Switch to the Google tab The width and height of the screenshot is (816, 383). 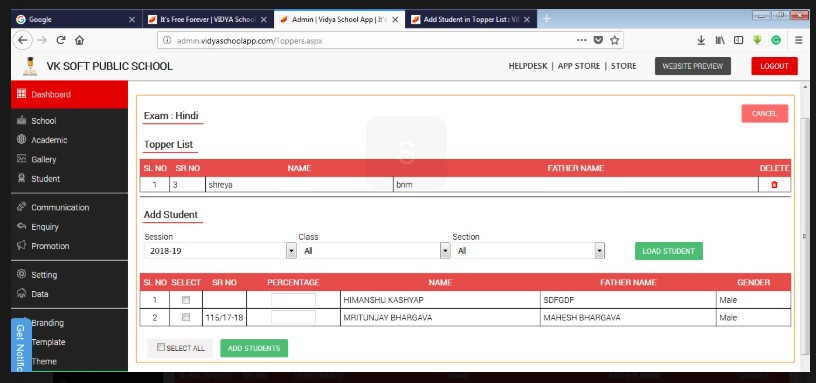(75, 19)
